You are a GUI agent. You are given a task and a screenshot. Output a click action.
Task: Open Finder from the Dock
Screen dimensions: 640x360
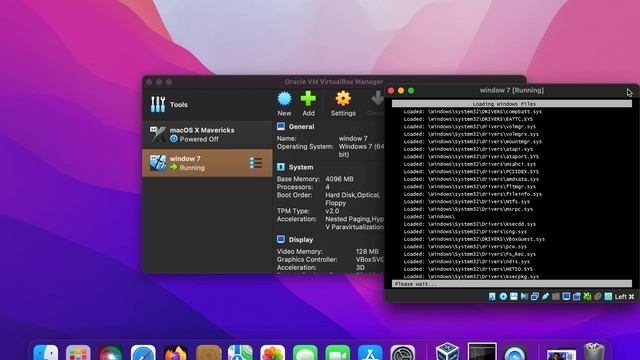click(46, 353)
